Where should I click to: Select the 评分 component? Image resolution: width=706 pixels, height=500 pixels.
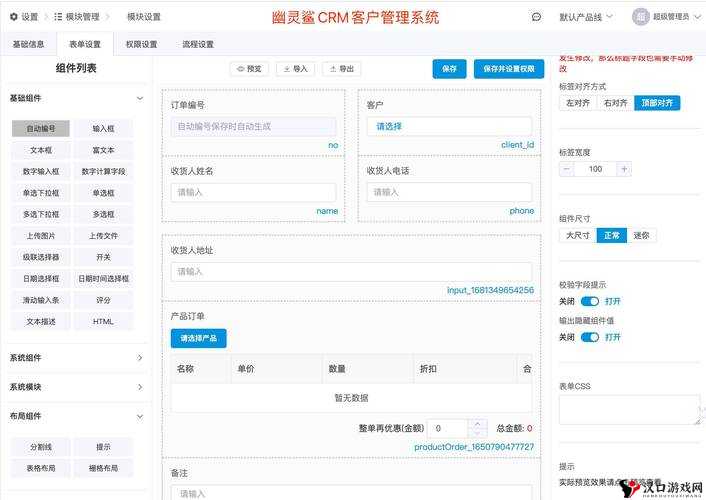104,300
